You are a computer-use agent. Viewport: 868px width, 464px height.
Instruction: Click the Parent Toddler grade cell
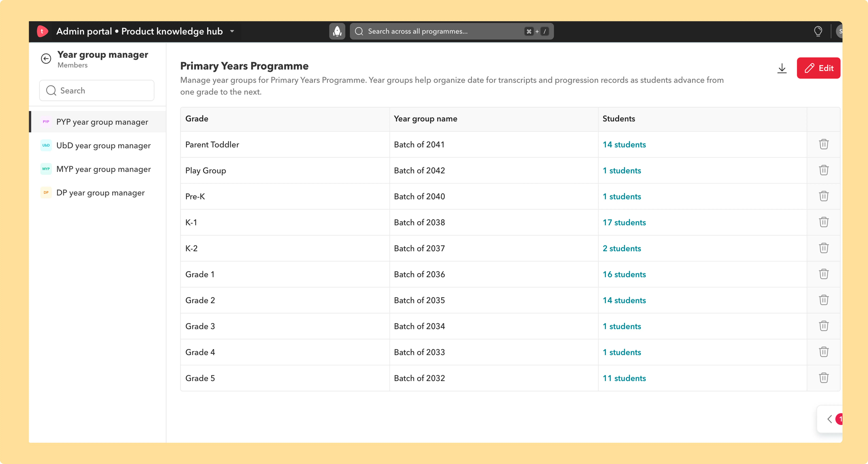click(x=285, y=144)
